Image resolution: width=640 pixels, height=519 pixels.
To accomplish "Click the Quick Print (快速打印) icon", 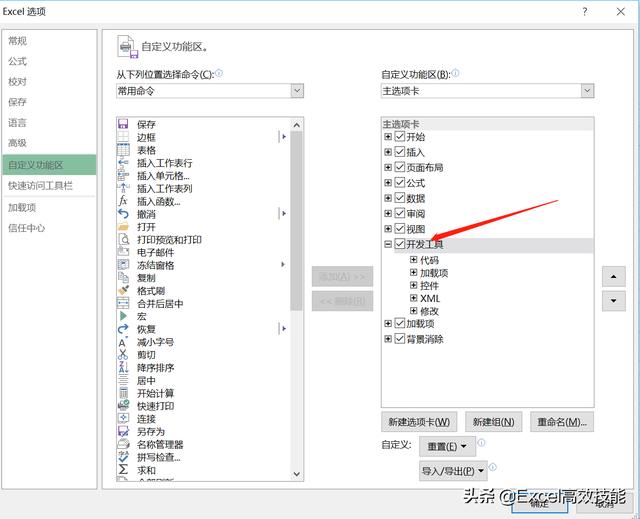I will coord(123,406).
